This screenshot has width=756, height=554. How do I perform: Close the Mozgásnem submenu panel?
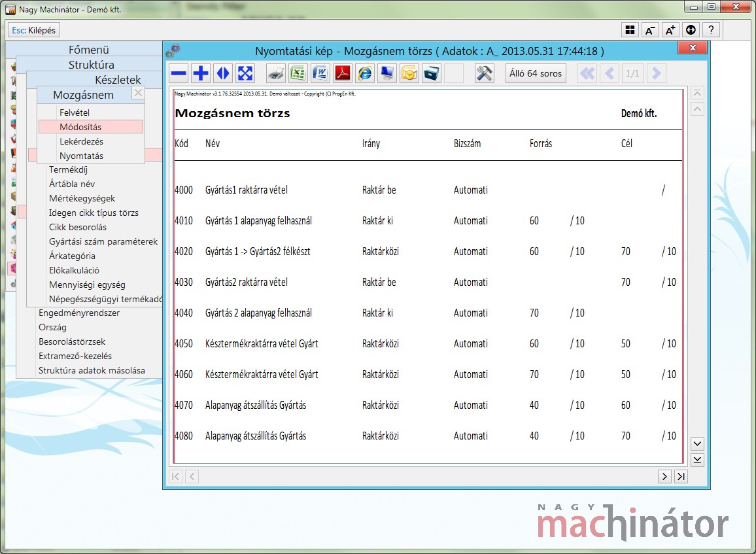click(138, 94)
